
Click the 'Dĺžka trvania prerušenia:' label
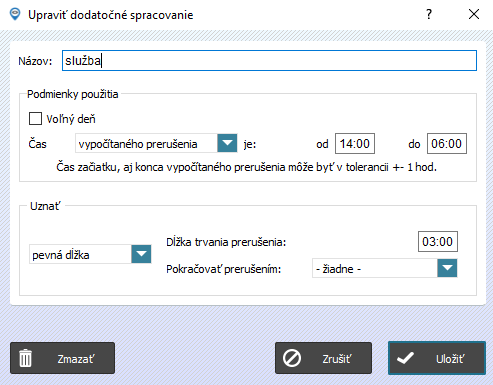click(x=226, y=242)
